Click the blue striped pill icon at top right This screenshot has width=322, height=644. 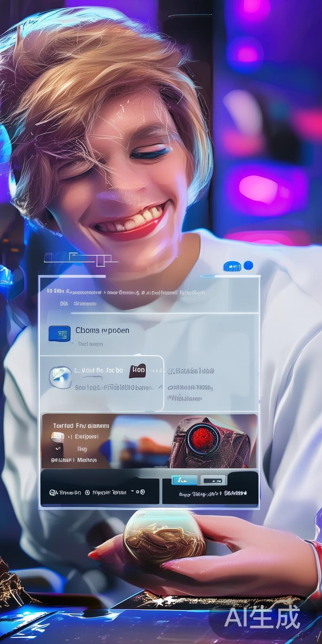coord(232,267)
